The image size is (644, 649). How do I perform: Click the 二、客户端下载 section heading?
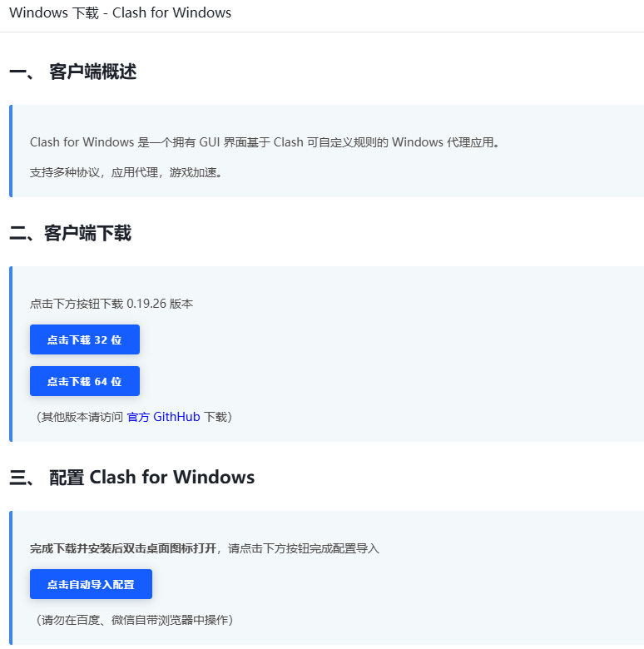pos(71,233)
